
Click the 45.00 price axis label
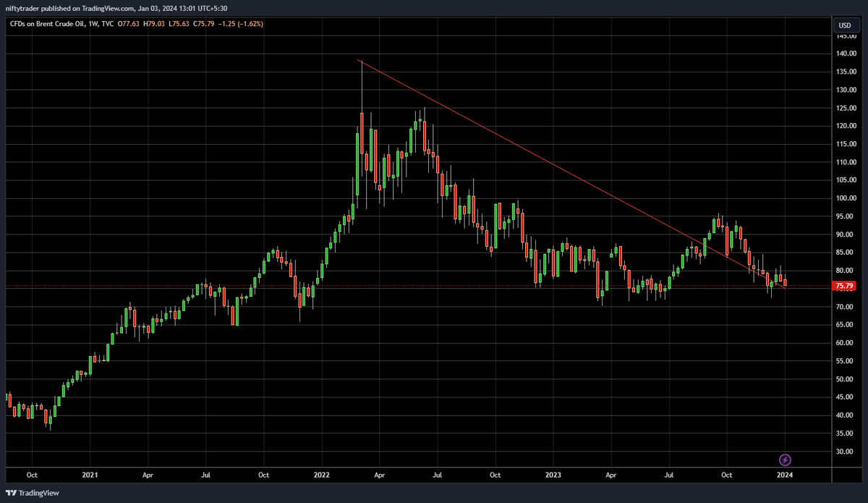point(845,397)
